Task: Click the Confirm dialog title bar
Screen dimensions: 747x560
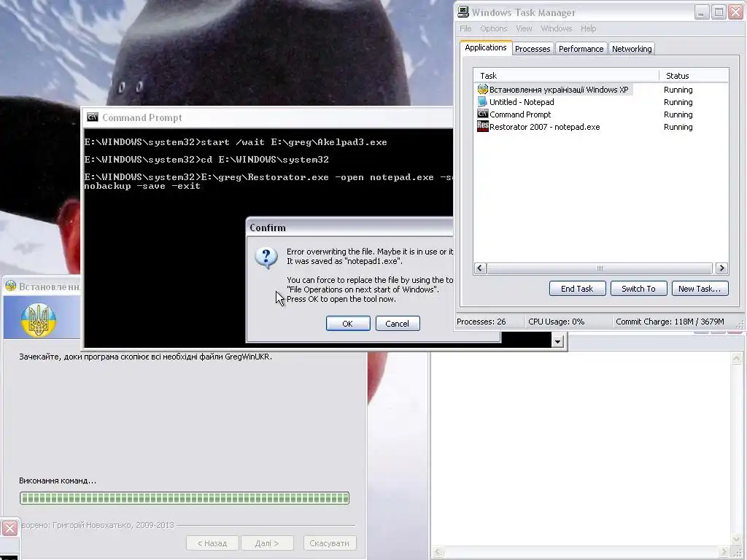Action: 350,227
